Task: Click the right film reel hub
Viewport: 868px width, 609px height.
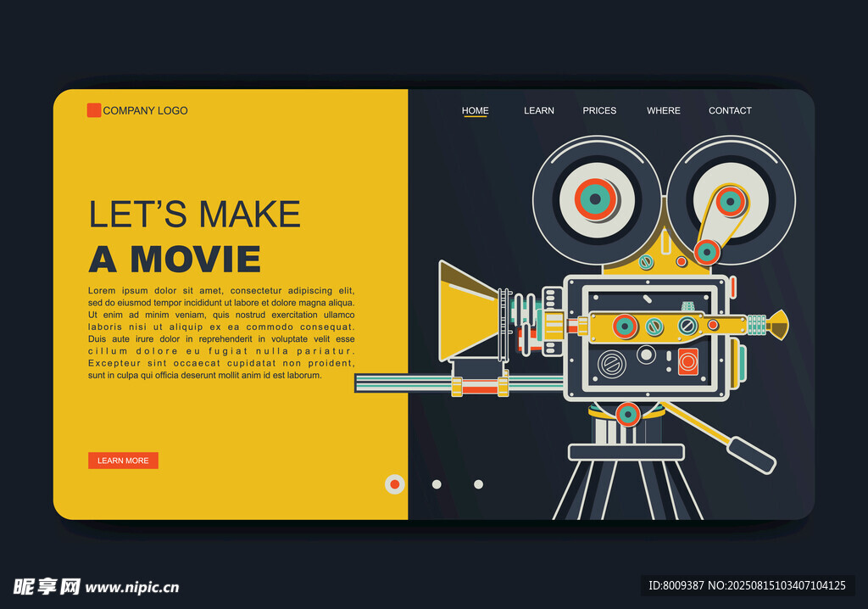Action: [x=730, y=201]
